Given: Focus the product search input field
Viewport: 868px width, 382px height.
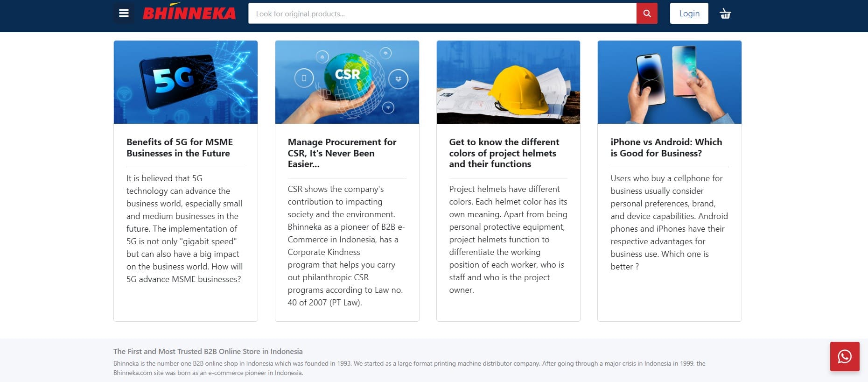Looking at the screenshot, I should tap(442, 14).
